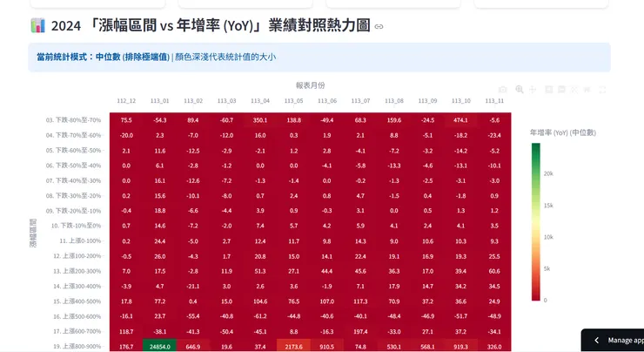Select the -61.2 cell in row 16
644x352 pixels.
click(x=260, y=316)
